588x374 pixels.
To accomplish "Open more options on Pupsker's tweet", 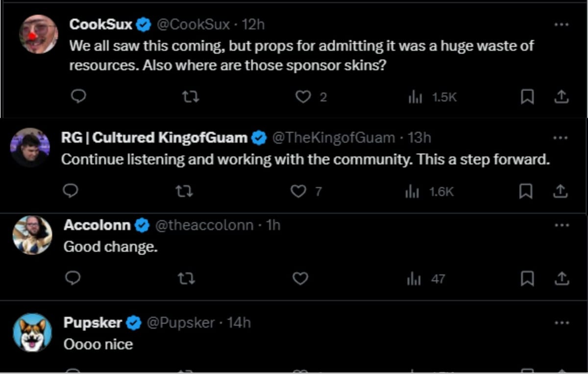I will (561, 323).
